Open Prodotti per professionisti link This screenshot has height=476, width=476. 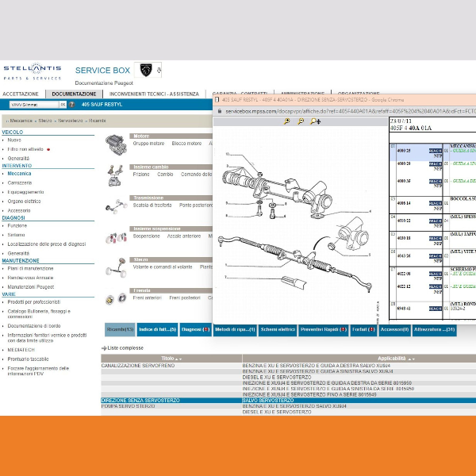click(x=33, y=302)
